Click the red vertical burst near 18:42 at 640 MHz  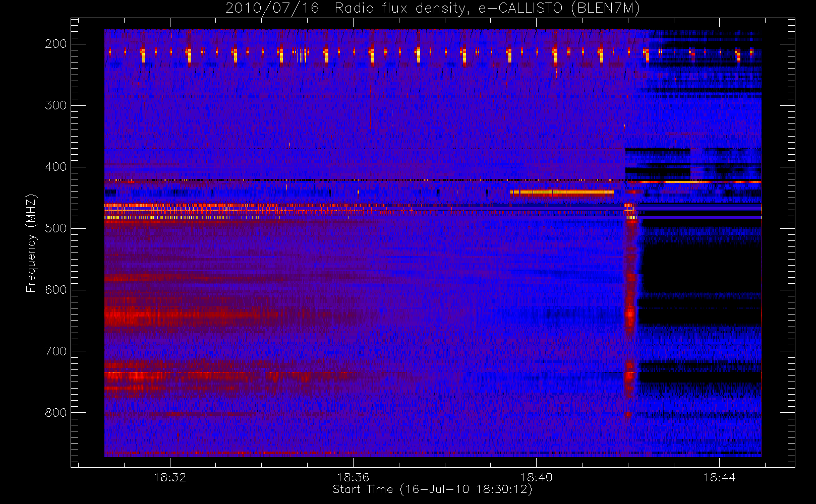tap(629, 315)
